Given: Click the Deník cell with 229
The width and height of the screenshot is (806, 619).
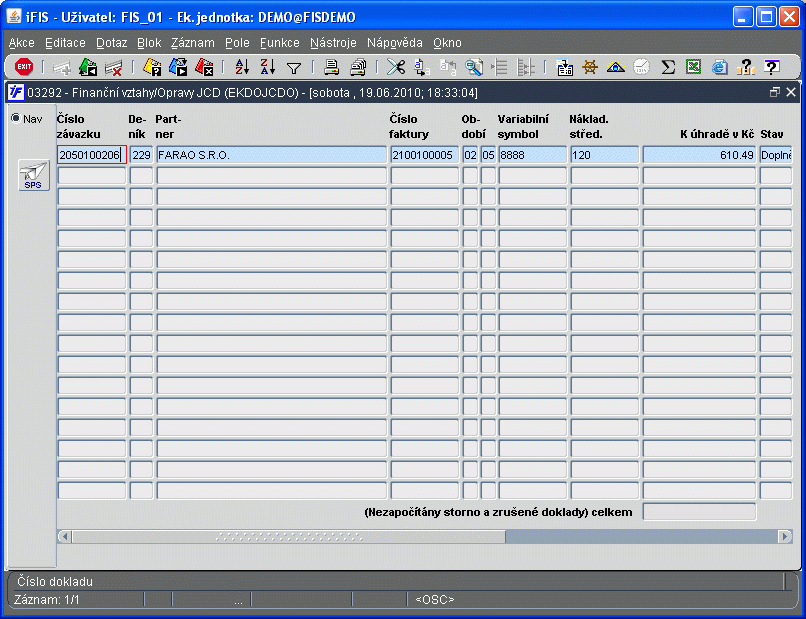Looking at the screenshot, I should click(141, 155).
